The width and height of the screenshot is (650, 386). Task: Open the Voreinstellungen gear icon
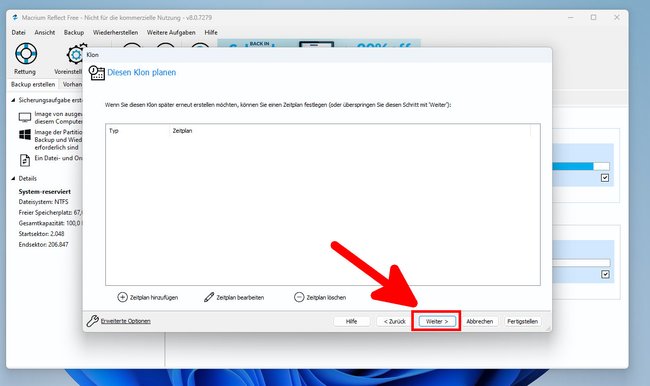click(x=76, y=54)
